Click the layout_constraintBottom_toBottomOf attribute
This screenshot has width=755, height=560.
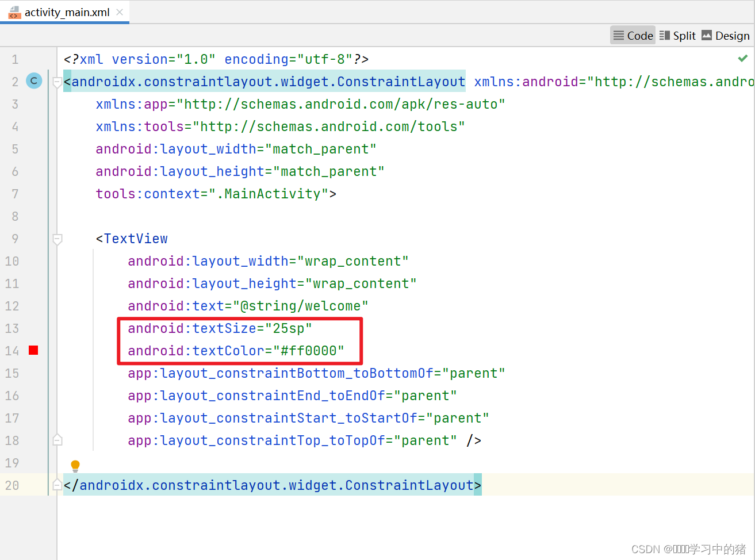point(285,373)
